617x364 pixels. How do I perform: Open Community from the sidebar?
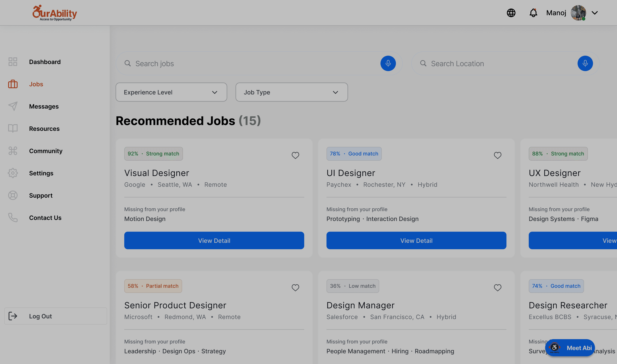click(x=46, y=151)
